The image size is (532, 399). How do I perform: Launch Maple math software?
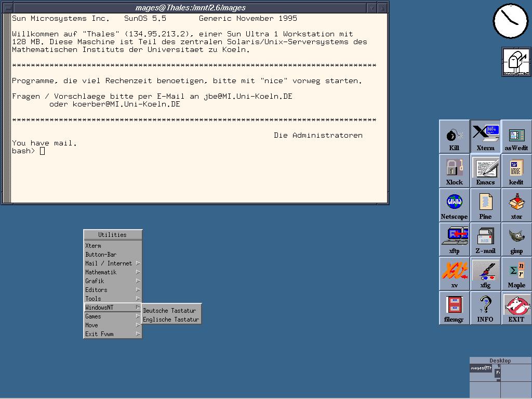[x=516, y=274]
